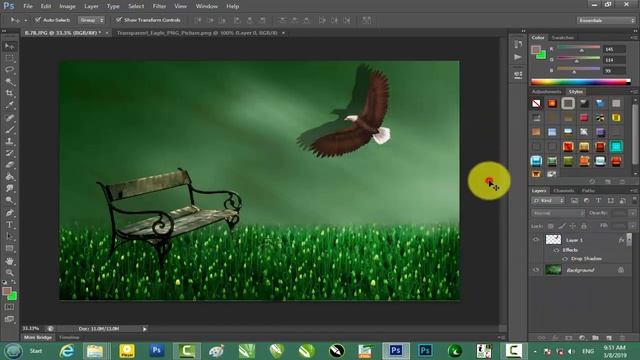Toggle Effects visibility on Layer 1
The height and width of the screenshot is (360, 640).
556,250
